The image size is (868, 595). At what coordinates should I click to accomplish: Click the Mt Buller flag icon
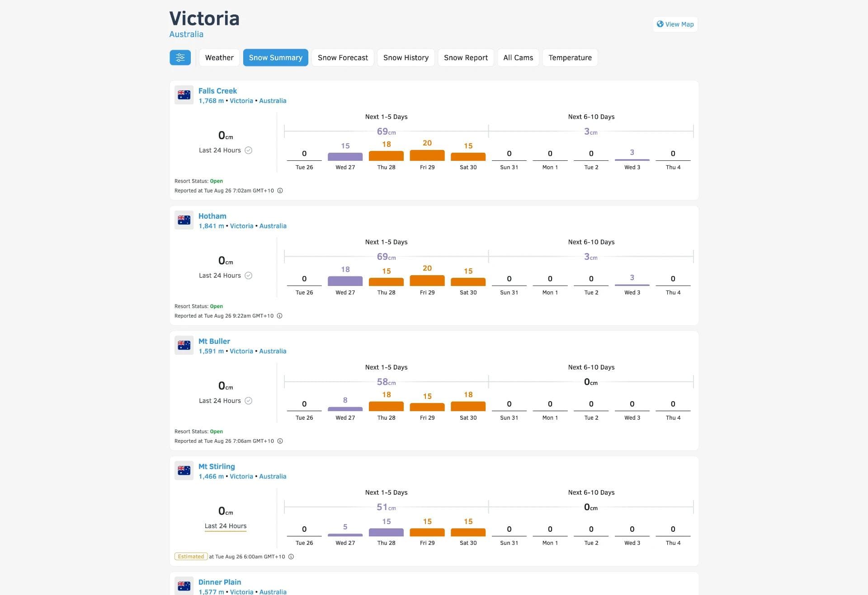tap(184, 345)
